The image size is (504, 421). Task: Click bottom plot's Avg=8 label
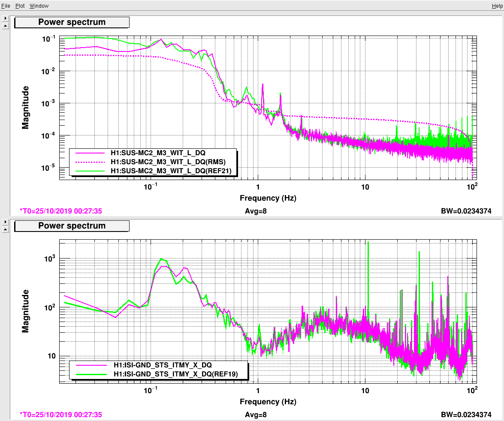pyautogui.click(x=256, y=415)
